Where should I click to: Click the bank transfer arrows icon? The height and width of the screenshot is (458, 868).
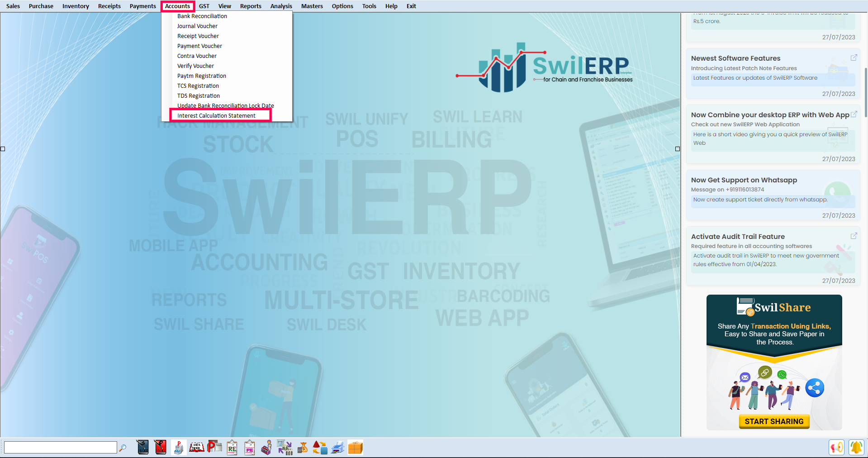coord(285,447)
